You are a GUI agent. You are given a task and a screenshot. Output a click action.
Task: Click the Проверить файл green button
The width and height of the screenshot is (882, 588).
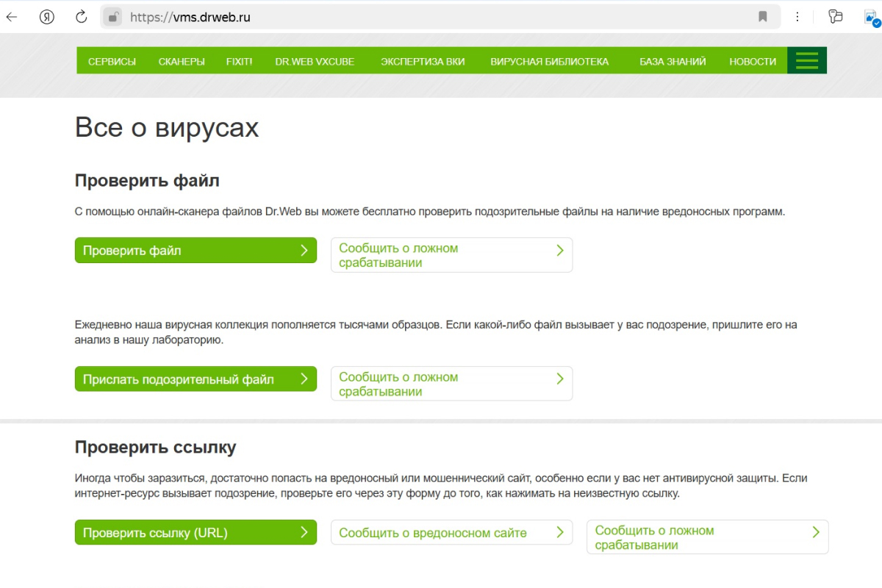point(196,251)
